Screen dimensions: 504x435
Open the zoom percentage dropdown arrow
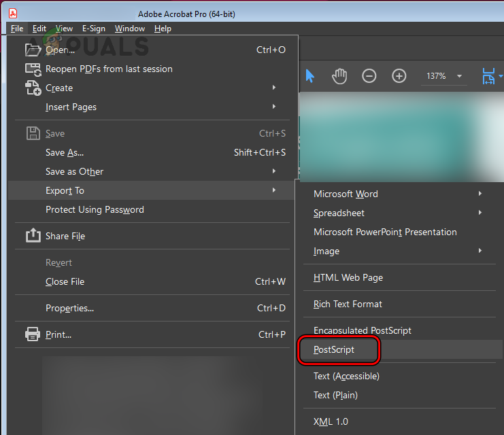pyautogui.click(x=459, y=76)
